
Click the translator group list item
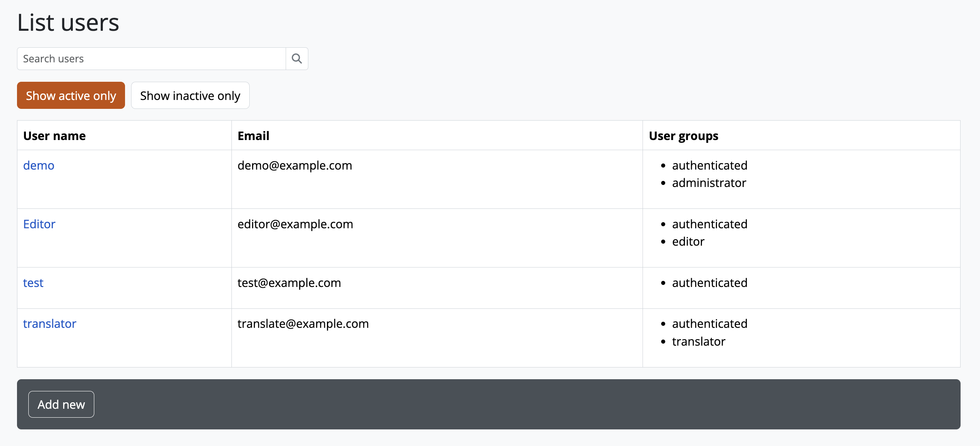pos(698,342)
